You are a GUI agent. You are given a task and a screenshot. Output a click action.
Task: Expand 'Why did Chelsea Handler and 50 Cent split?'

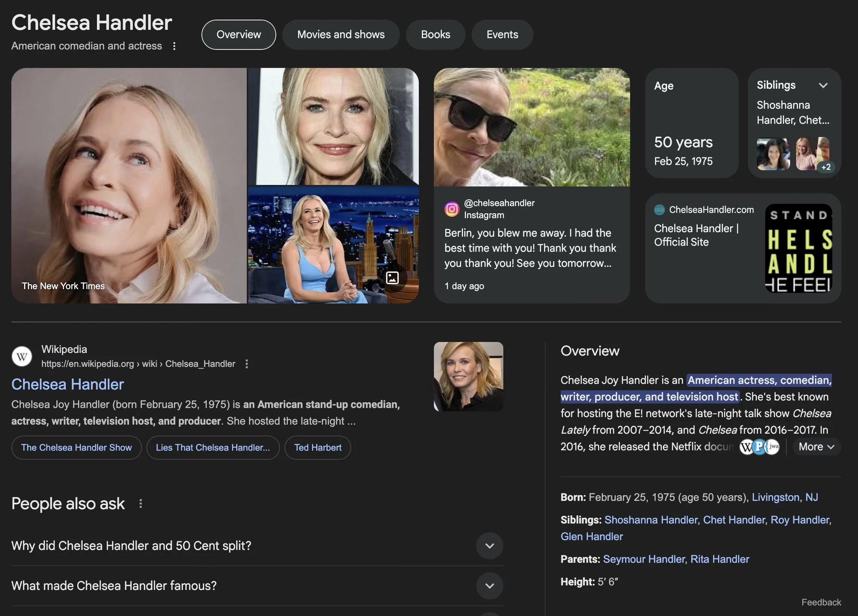[x=489, y=546]
